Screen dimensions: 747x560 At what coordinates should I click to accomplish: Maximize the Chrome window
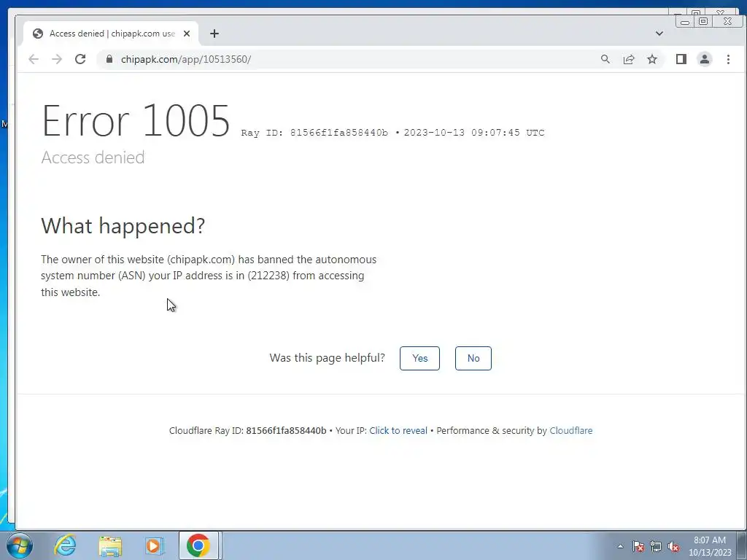pos(703,21)
